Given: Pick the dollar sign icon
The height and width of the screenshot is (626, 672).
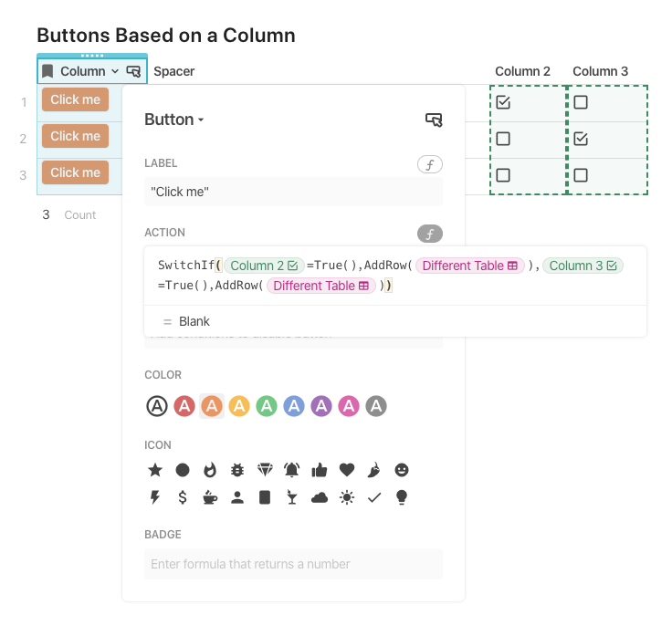Looking at the screenshot, I should tap(183, 497).
